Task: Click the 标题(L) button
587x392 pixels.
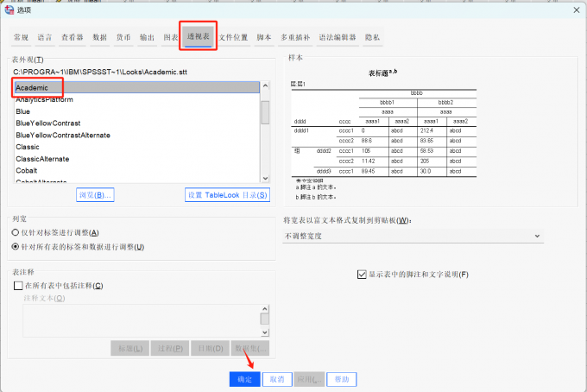Action: coord(129,349)
